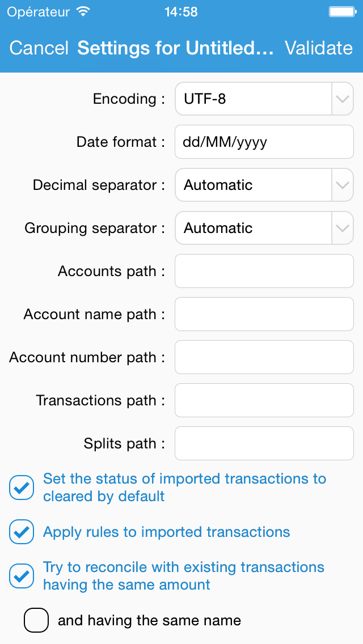363x644 pixels.
Task: Toggle Apply rules to imported transactions checkbox
Action: click(x=22, y=532)
